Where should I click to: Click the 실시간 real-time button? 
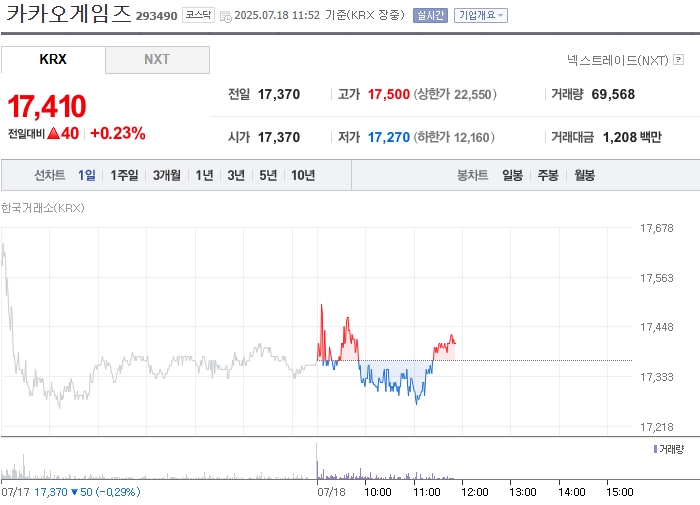pyautogui.click(x=430, y=16)
